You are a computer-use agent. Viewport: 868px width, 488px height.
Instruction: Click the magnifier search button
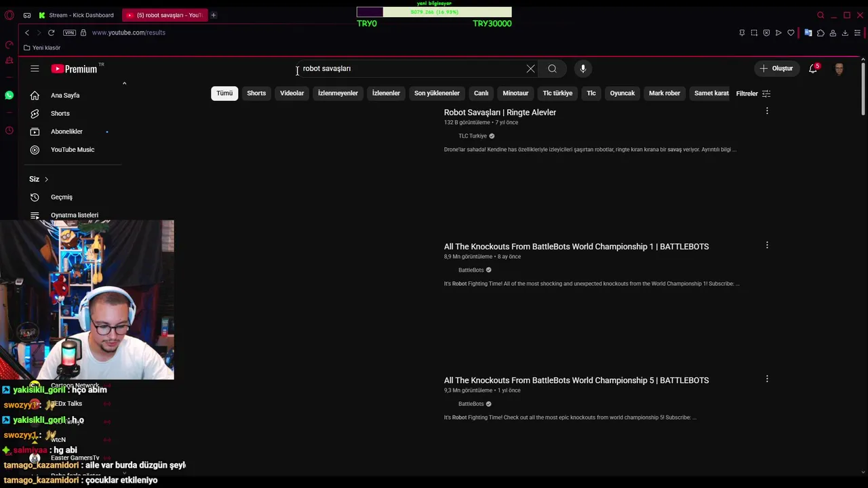[x=553, y=68]
